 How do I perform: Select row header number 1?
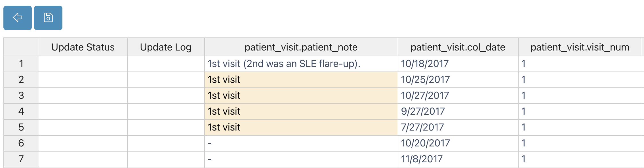[x=21, y=64]
